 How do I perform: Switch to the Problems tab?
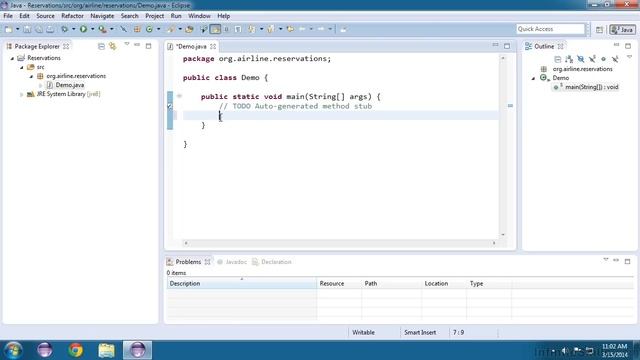(188, 262)
